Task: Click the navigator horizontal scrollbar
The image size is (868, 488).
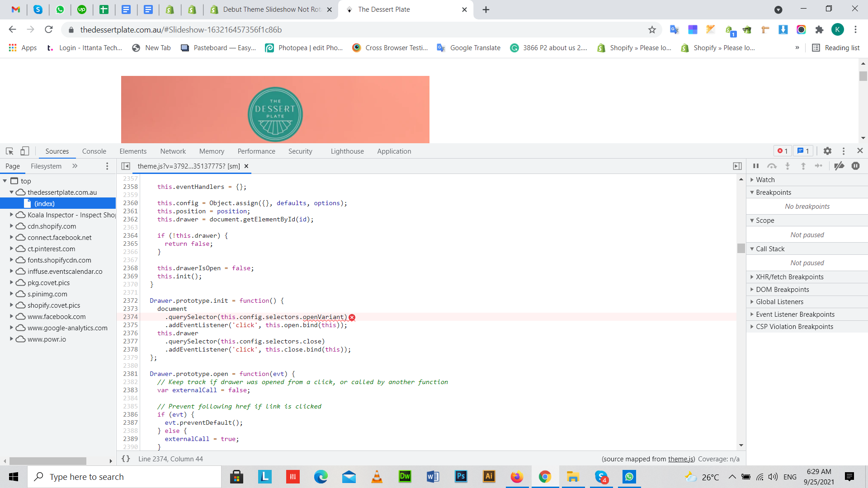Action: click(48, 461)
